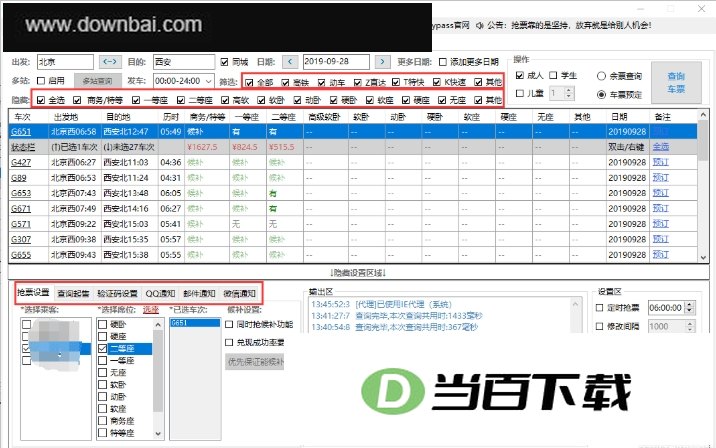Viewport: 716px width, 448px height.
Task: Click the 全选 link in status row
Action: pos(661,147)
